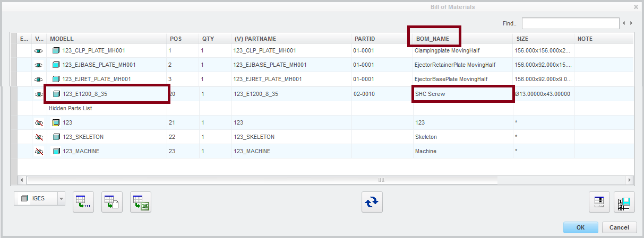Select model name 123_CLP_PLATE_MH001

(94, 51)
